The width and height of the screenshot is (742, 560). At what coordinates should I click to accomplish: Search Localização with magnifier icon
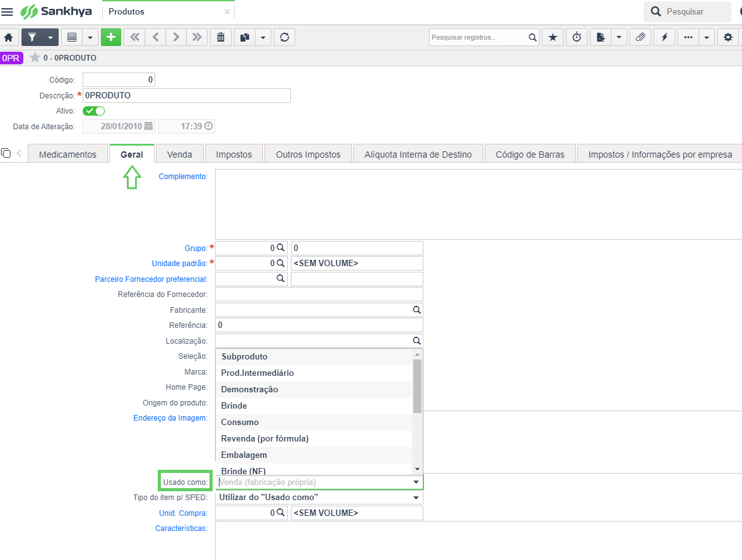416,341
